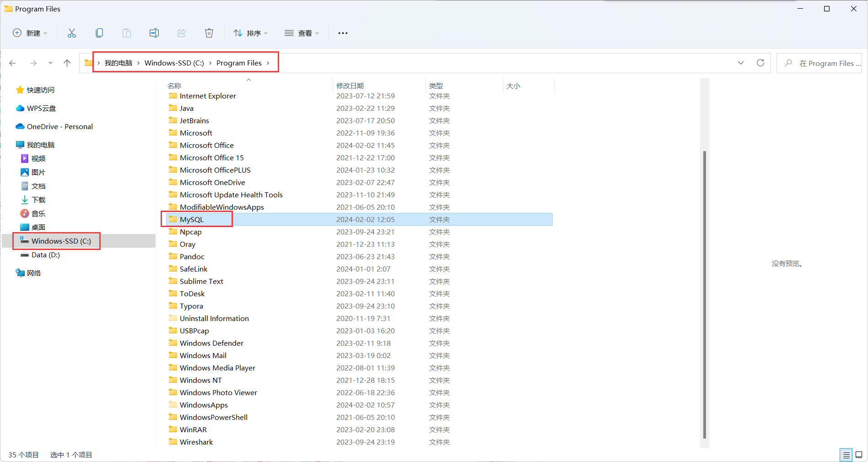Click Program Files in the address breadcrumb
Viewport: 868px width, 462px height.
239,63
